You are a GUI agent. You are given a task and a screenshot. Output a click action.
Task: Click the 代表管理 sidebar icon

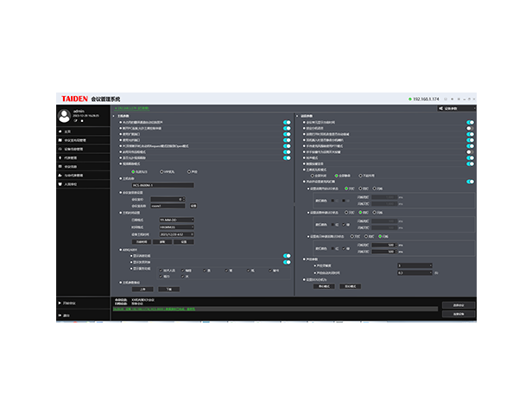click(x=60, y=157)
